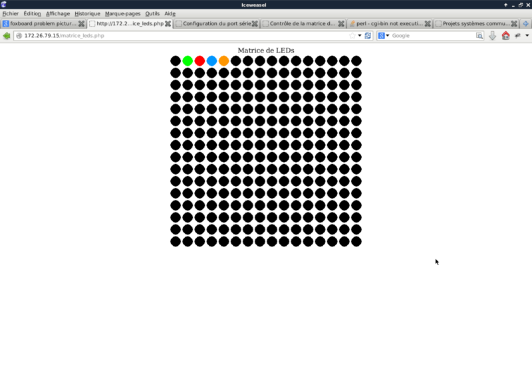Click the orange LED in the top row
The height and width of the screenshot is (392, 532).
click(x=223, y=61)
